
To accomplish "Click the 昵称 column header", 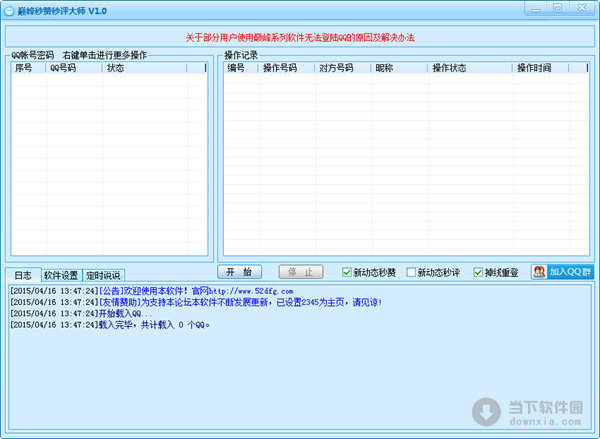I will pyautogui.click(x=399, y=68).
